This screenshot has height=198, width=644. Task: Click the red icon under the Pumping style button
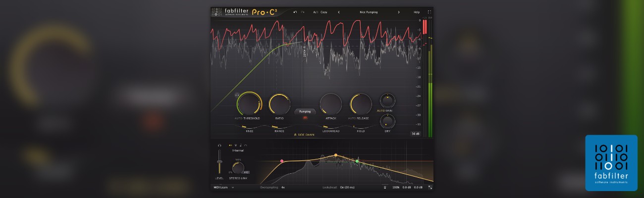pos(305,118)
